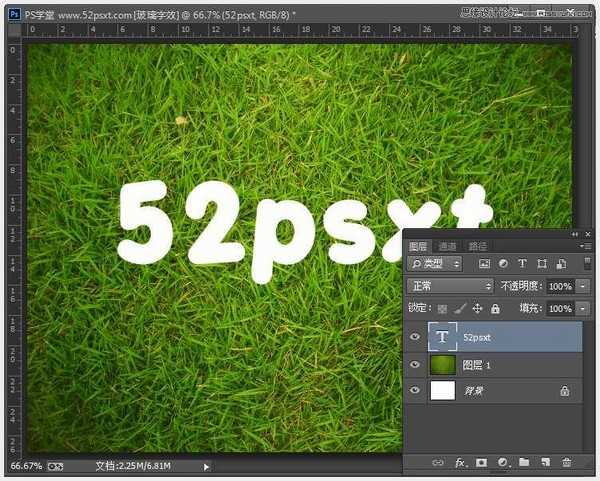Click the create new layer icon
Viewport: 600px width, 481px height.
[545, 462]
